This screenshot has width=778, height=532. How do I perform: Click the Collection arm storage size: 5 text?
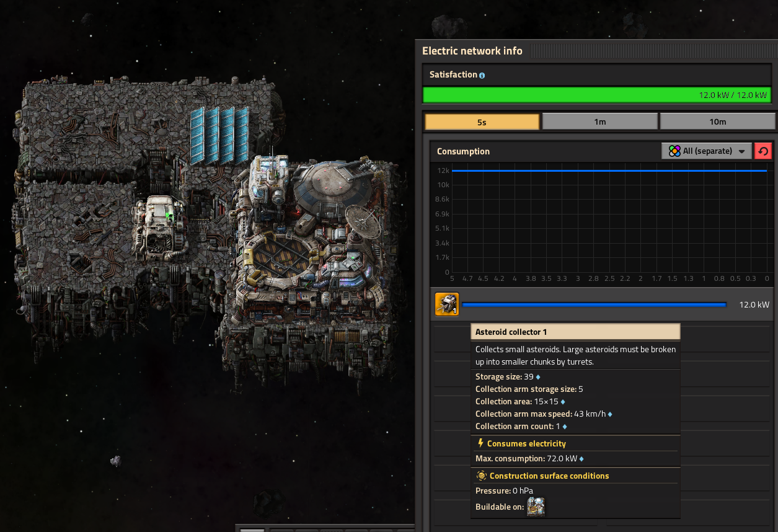(529, 389)
